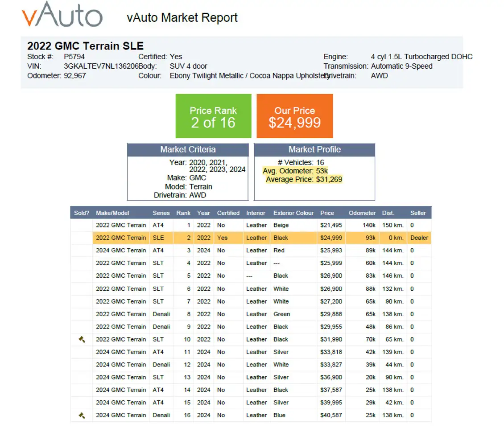Click the Price column header

[x=327, y=213]
